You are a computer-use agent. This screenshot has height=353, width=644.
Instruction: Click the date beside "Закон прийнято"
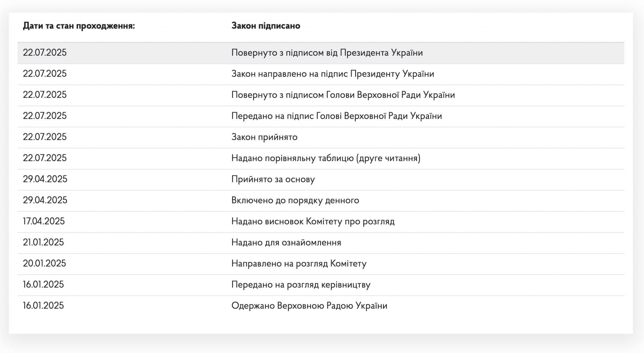tap(45, 137)
